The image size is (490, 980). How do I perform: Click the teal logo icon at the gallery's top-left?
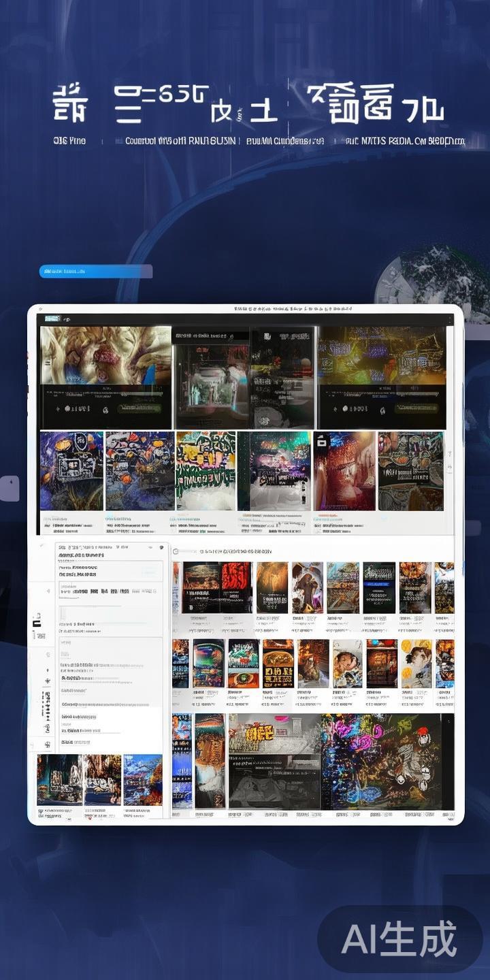pyautogui.click(x=52, y=318)
